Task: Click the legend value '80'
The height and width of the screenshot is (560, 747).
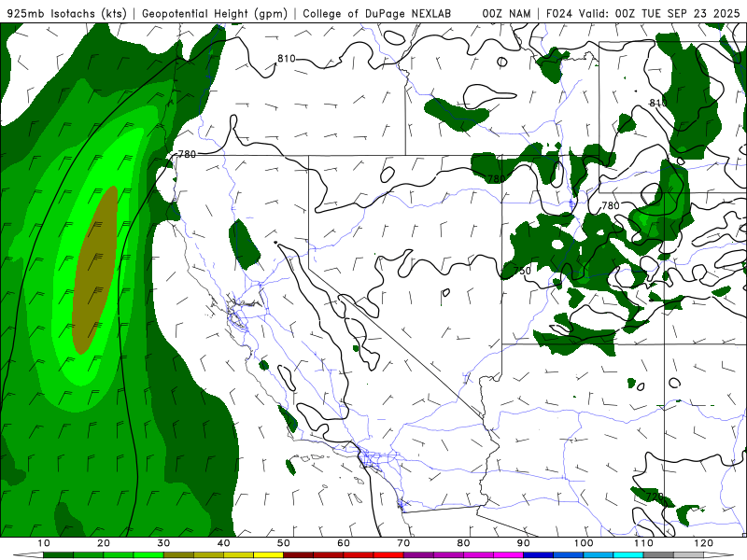Action: [463, 543]
